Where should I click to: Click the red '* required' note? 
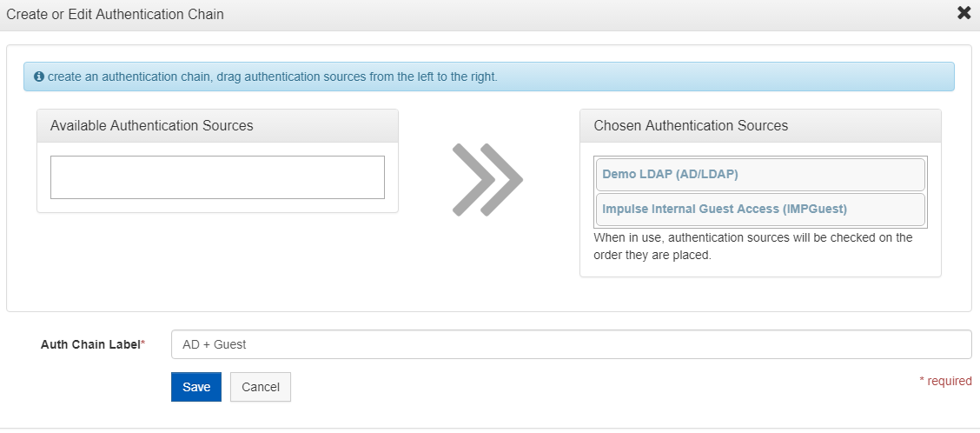(945, 381)
